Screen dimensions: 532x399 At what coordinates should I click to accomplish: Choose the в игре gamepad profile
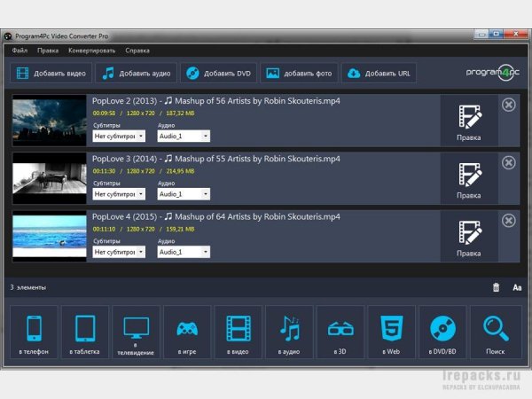(x=187, y=332)
